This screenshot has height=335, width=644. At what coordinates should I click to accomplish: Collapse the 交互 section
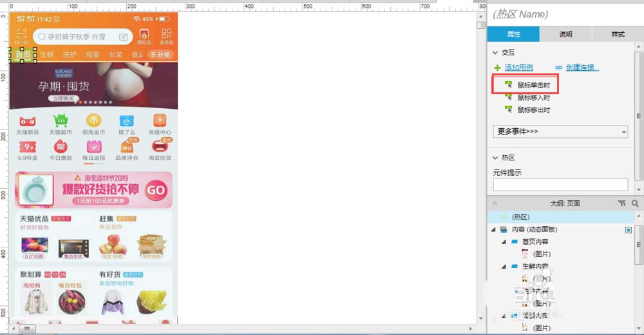(495, 53)
